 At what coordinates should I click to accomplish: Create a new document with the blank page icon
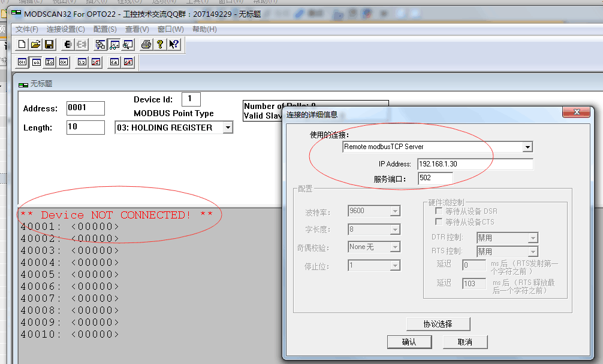click(x=22, y=44)
